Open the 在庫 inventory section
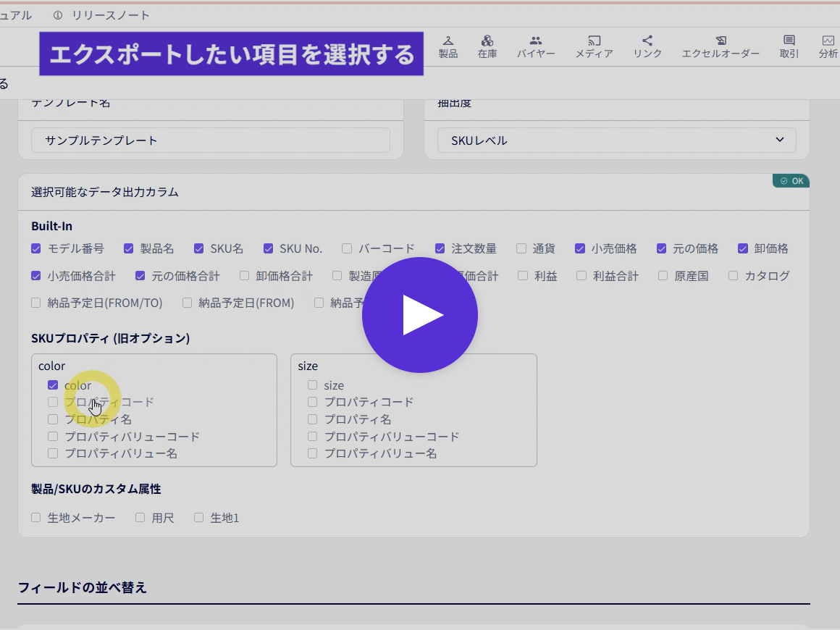Screen dimensions: 840x630 [x=487, y=47]
